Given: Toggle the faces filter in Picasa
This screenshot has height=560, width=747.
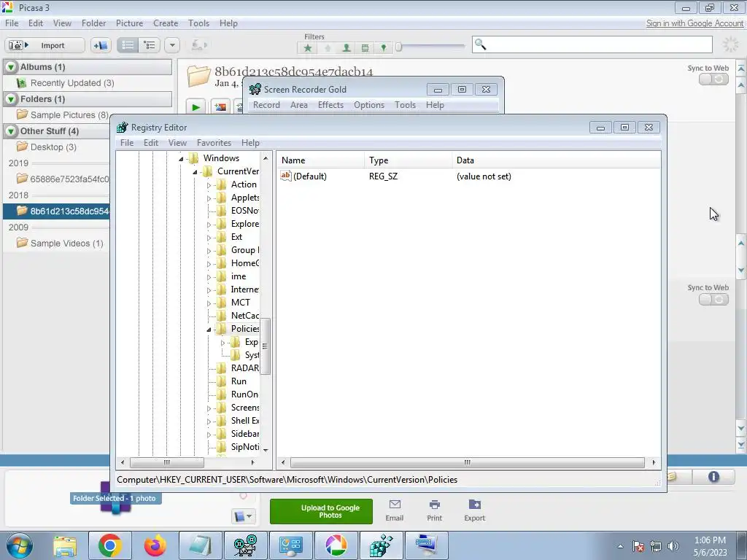Looking at the screenshot, I should tap(347, 47).
